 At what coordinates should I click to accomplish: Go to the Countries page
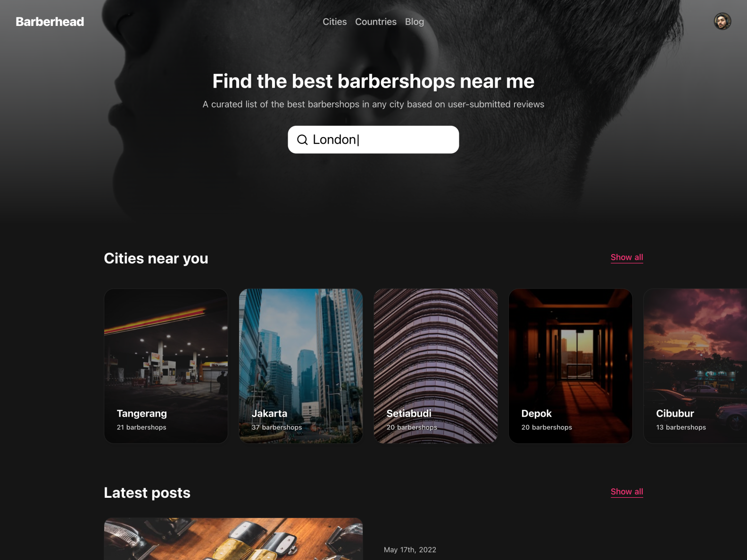click(376, 22)
